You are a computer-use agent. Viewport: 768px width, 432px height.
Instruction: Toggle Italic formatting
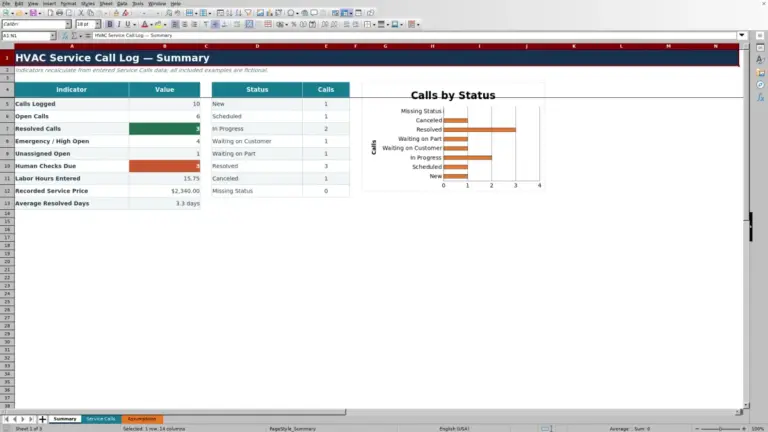119,24
